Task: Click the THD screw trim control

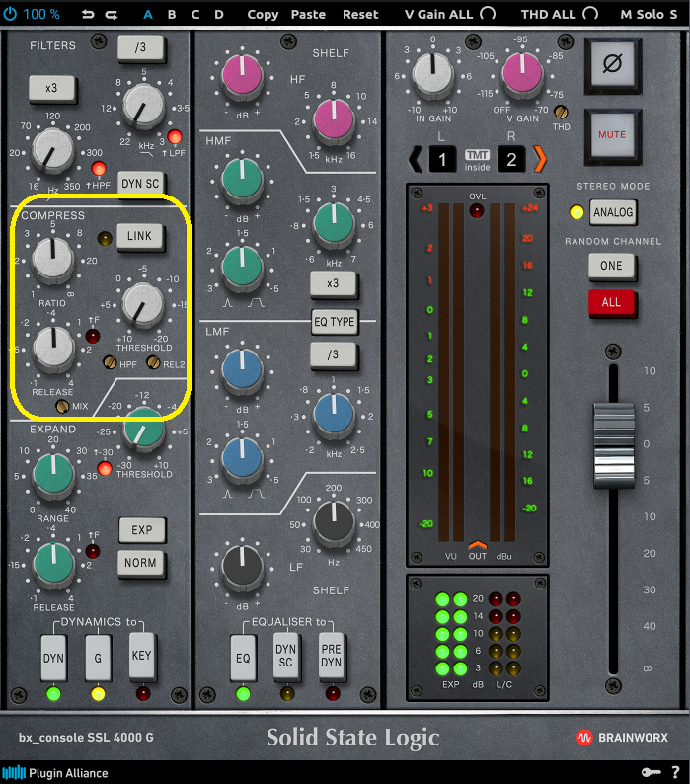Action: (561, 112)
